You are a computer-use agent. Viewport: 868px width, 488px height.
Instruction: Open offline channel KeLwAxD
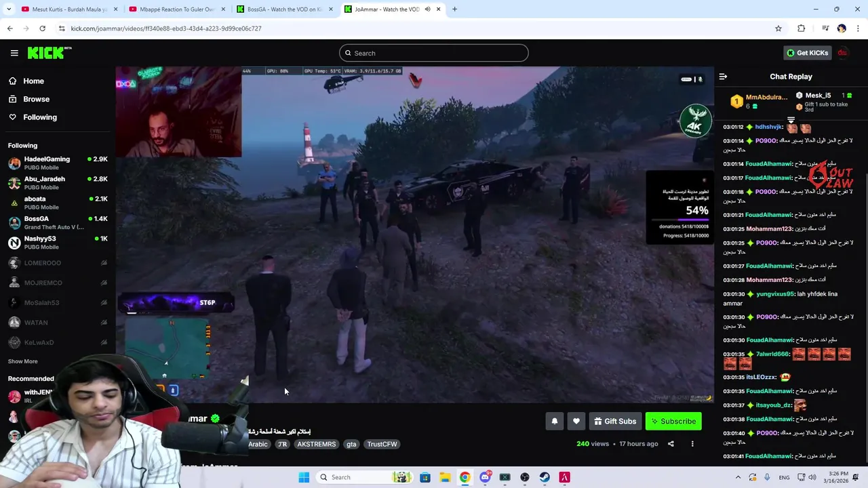58,342
